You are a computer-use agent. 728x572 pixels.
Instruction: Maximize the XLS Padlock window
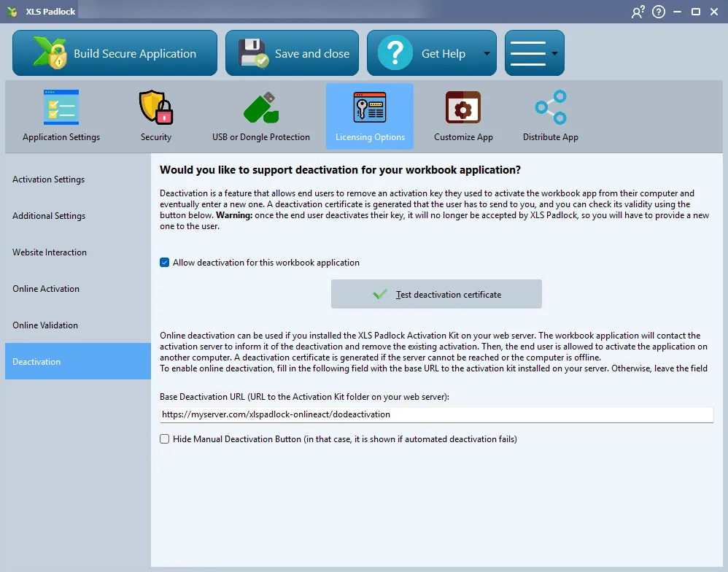[x=695, y=12]
